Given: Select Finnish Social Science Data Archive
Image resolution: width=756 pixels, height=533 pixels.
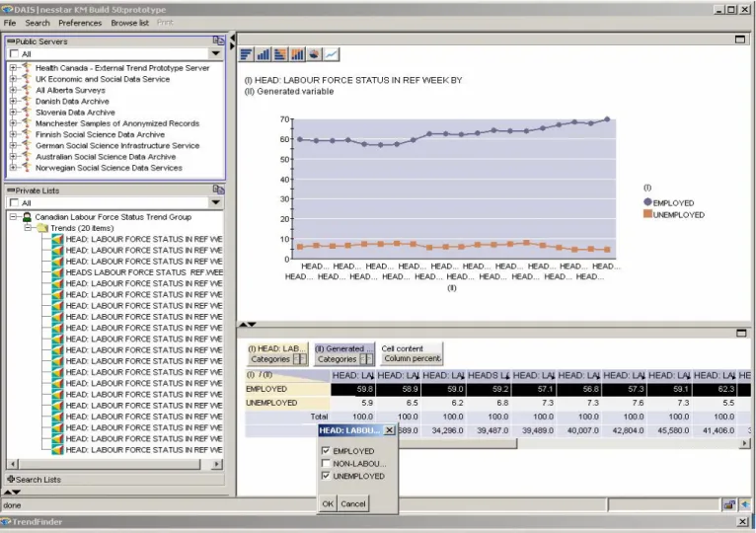Looking at the screenshot, I should tap(100, 134).
